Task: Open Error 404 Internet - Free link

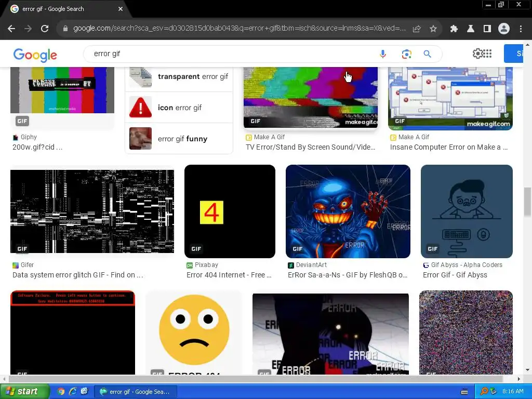Action: click(x=229, y=275)
